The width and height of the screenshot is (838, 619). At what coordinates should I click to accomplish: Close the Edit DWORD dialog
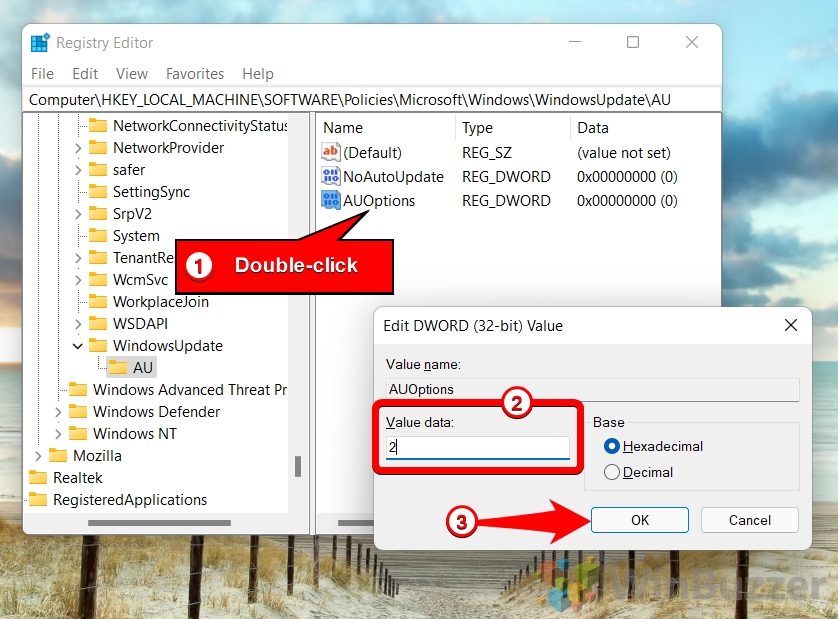[x=790, y=325]
